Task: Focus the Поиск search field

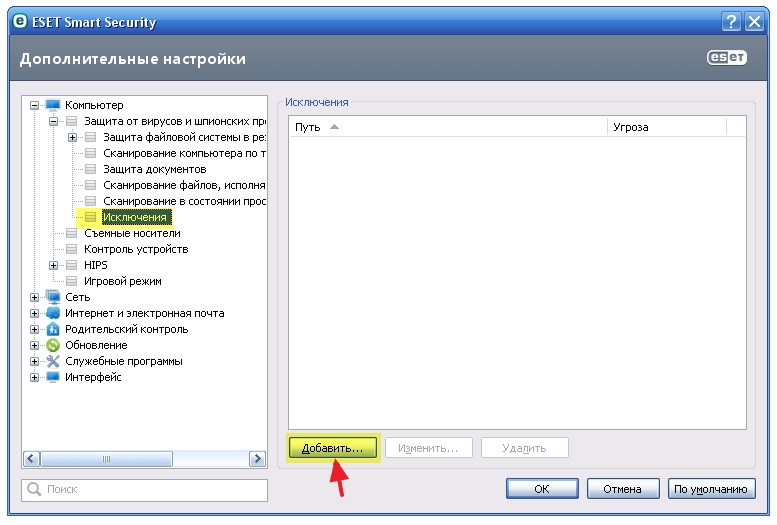Action: 144,489
